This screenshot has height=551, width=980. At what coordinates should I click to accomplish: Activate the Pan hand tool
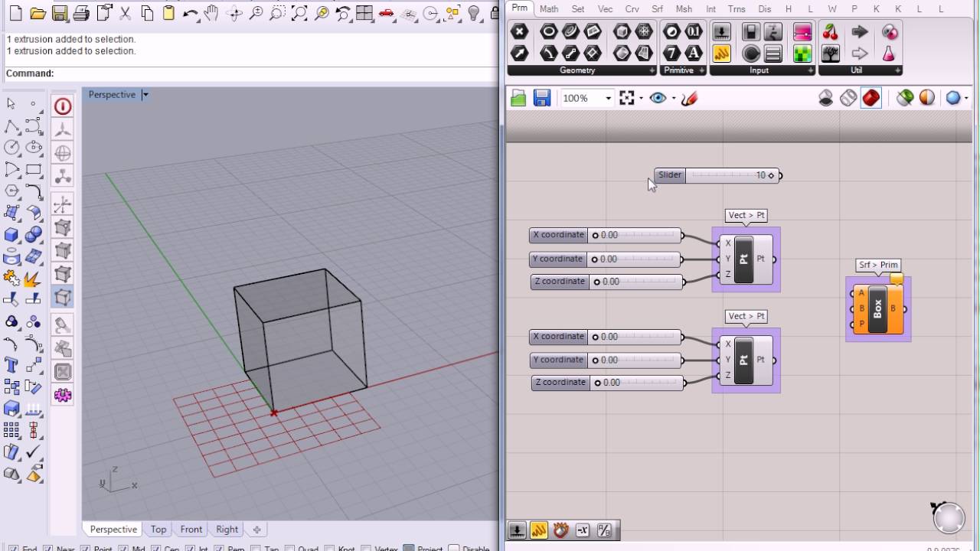pyautogui.click(x=212, y=13)
